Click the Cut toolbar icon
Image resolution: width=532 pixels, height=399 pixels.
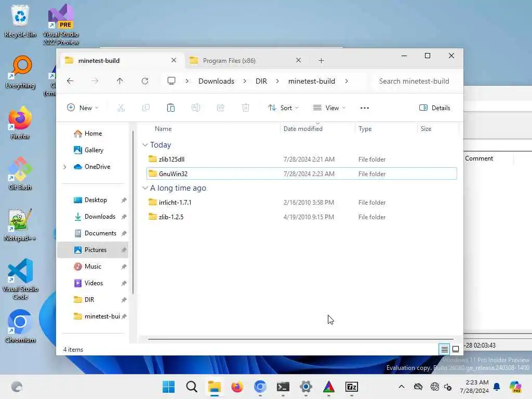(121, 108)
